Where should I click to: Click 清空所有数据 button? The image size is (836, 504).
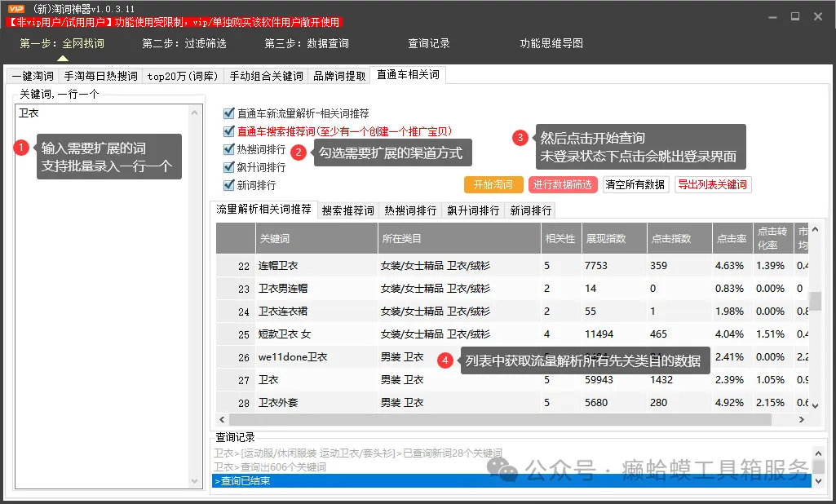click(x=635, y=184)
